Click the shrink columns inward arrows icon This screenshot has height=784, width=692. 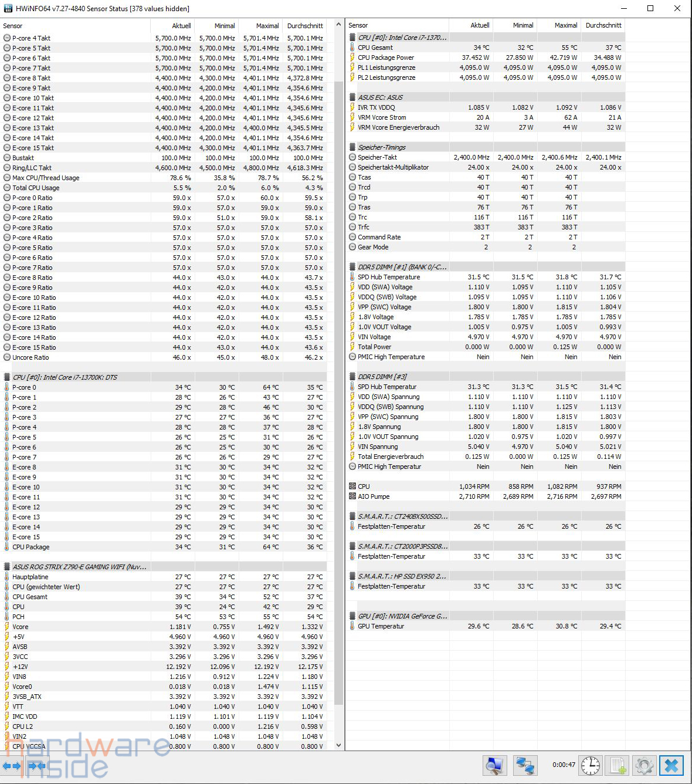click(x=37, y=766)
